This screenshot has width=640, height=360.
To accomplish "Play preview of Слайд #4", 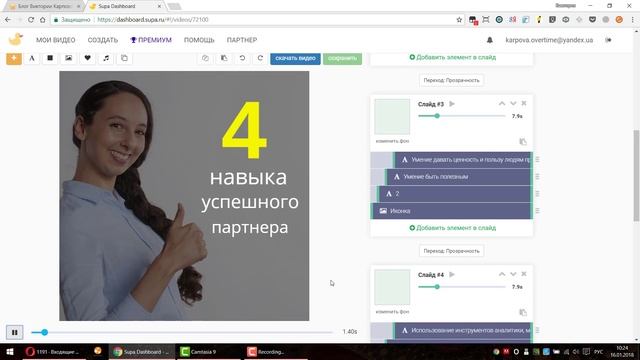I will pos(452,275).
